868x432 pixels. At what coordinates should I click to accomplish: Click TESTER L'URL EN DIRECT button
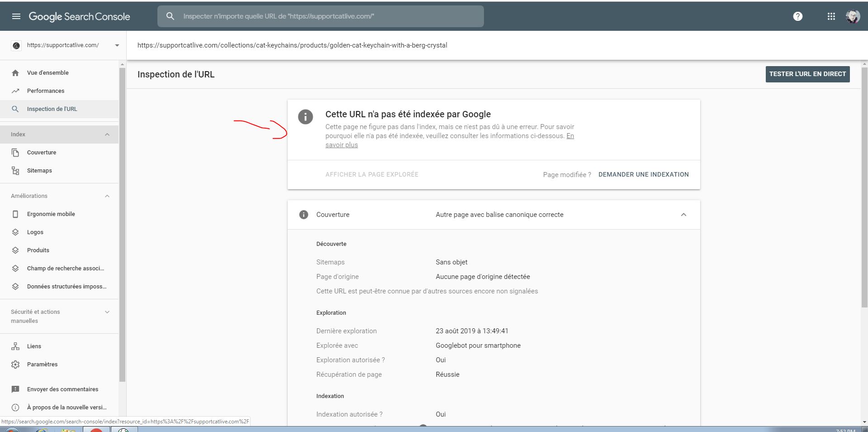(x=807, y=74)
